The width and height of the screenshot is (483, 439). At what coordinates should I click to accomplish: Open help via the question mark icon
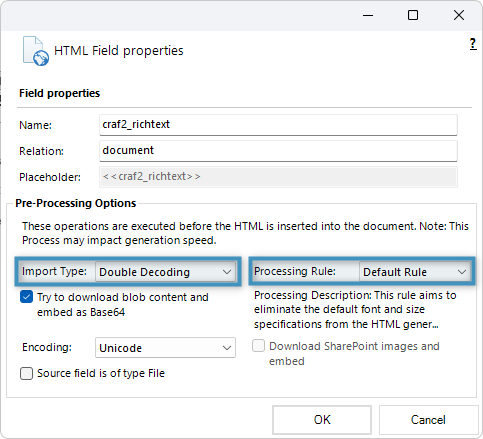click(x=473, y=44)
